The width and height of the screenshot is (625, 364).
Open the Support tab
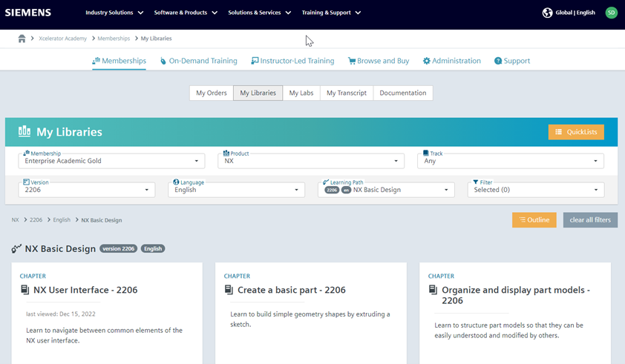tap(512, 61)
